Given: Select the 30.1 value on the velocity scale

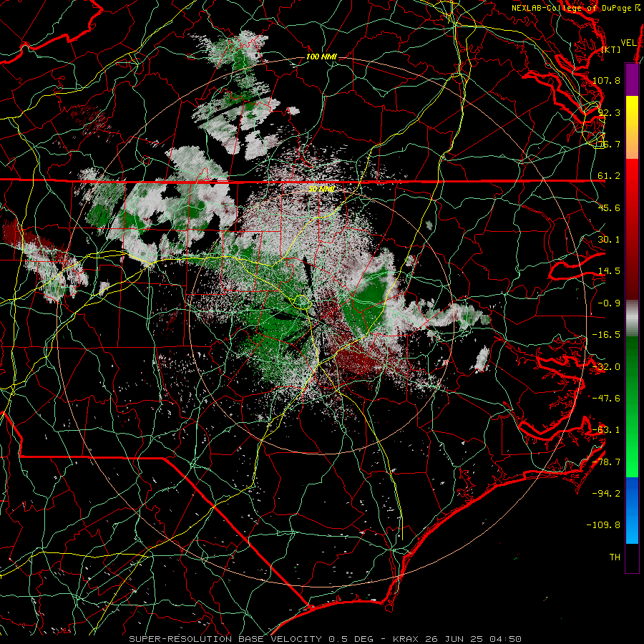Looking at the screenshot, I should coord(609,240).
